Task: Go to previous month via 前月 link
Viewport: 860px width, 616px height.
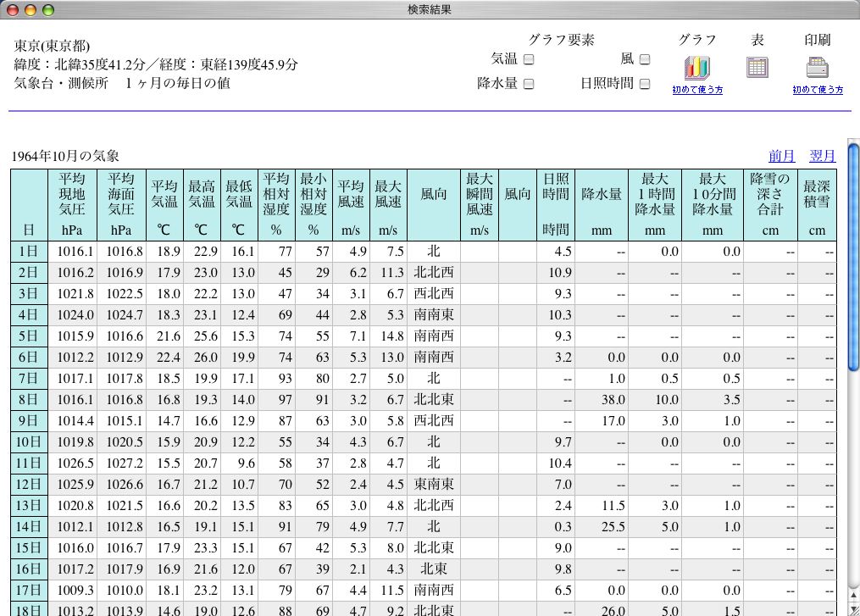Action: (x=781, y=157)
